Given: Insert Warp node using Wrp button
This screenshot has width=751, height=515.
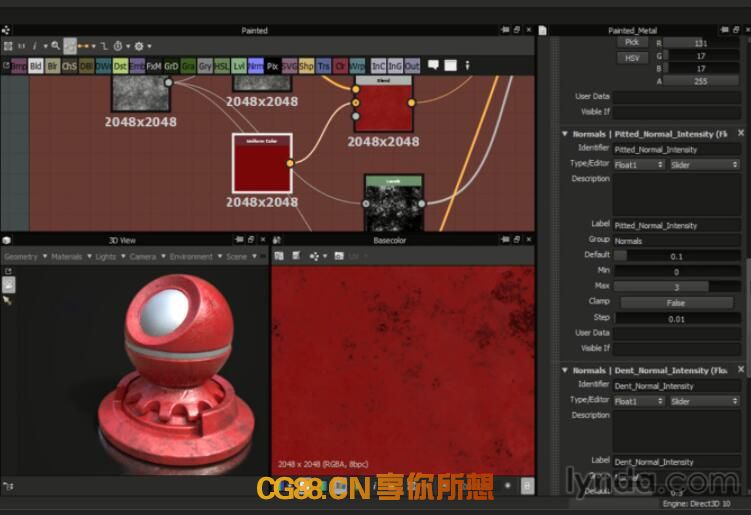Looking at the screenshot, I should point(357,66).
